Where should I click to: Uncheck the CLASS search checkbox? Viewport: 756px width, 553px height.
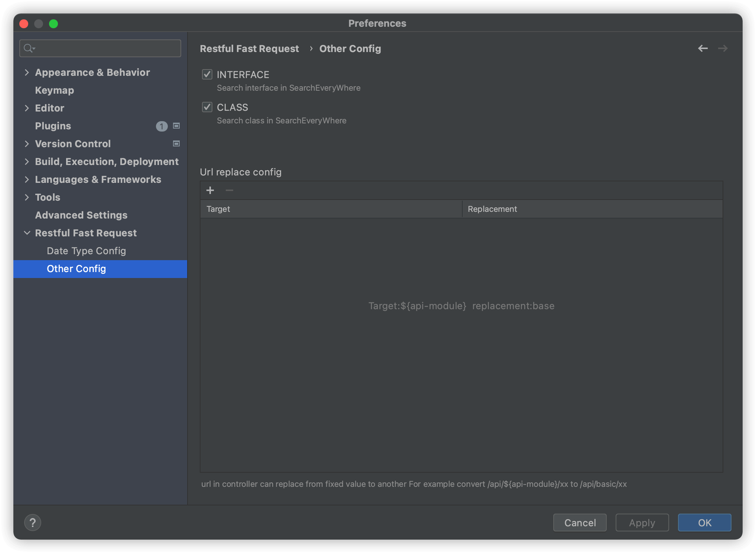click(x=207, y=107)
